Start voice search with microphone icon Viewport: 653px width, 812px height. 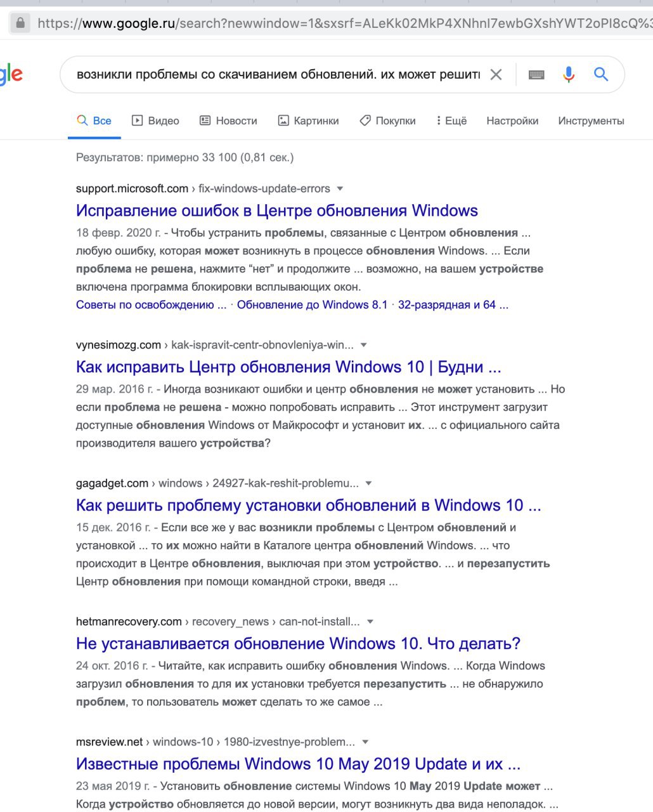click(x=569, y=74)
